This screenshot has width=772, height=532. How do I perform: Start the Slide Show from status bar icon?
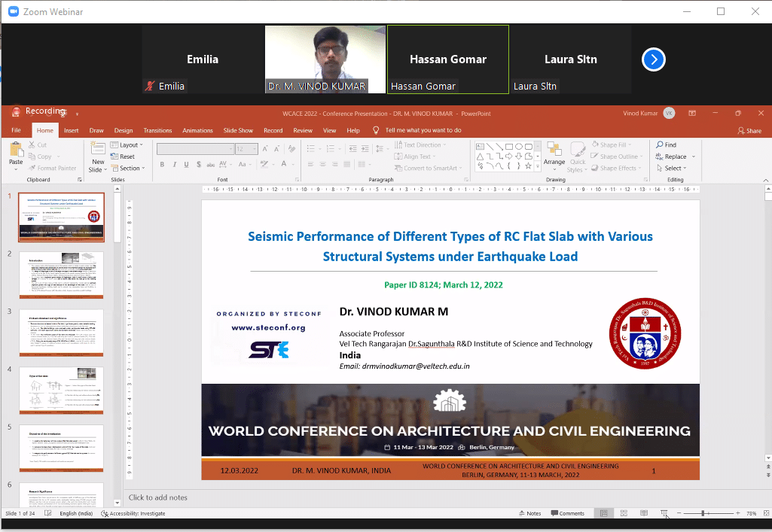point(664,513)
